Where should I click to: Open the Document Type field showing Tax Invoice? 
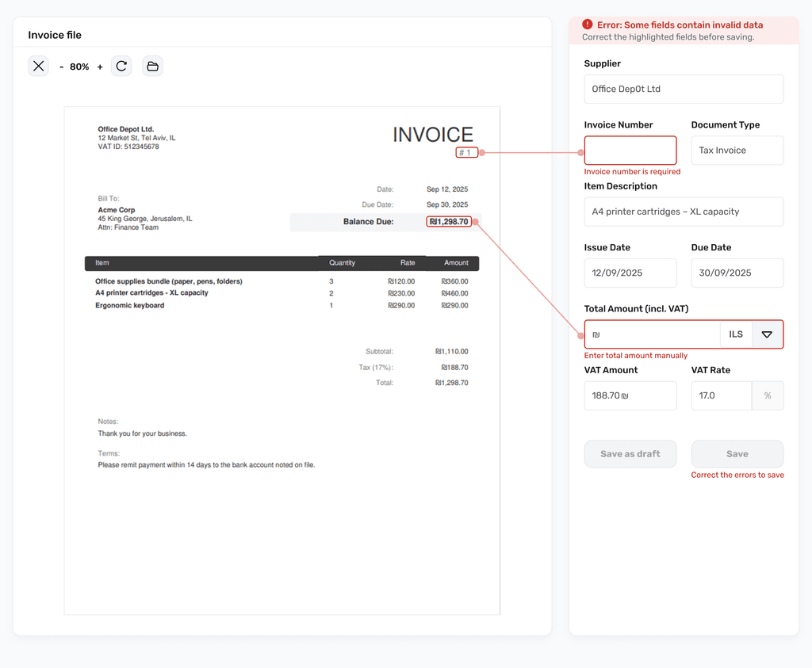click(737, 150)
